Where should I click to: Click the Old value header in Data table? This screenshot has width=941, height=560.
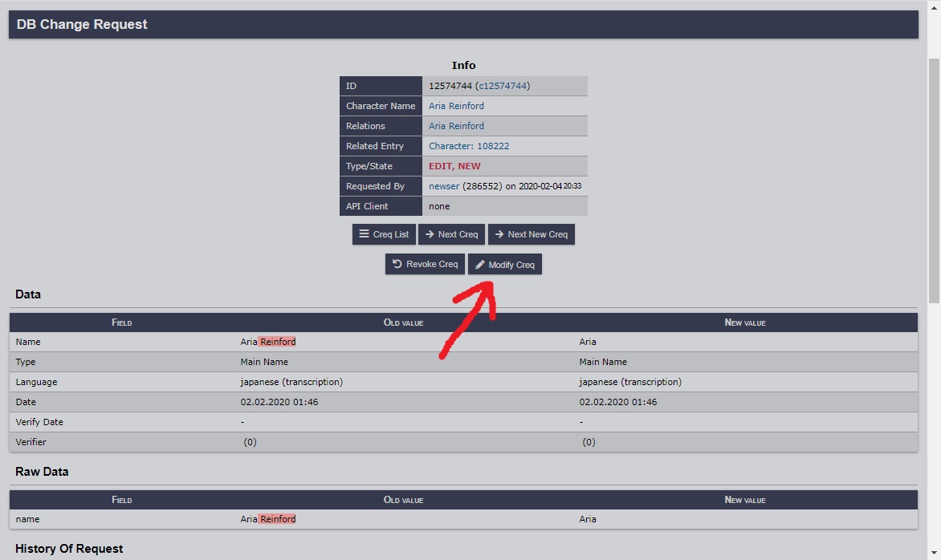pyautogui.click(x=403, y=323)
